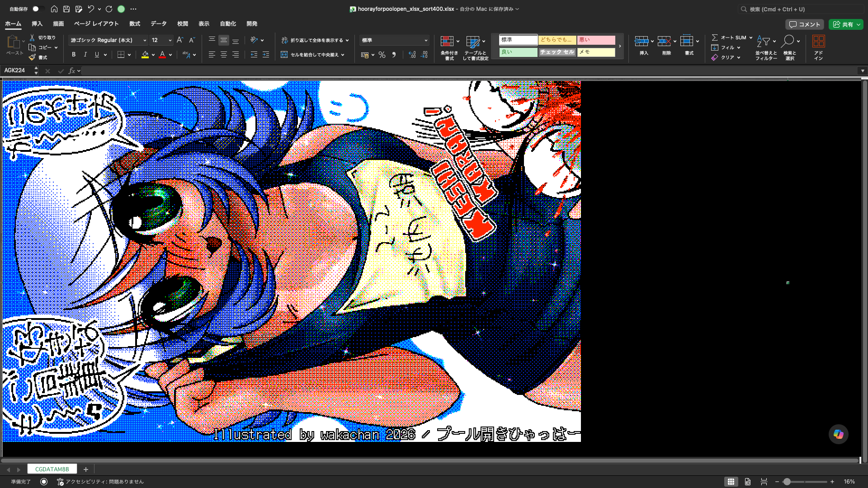Switch to page layout view in status bar

pyautogui.click(x=748, y=482)
